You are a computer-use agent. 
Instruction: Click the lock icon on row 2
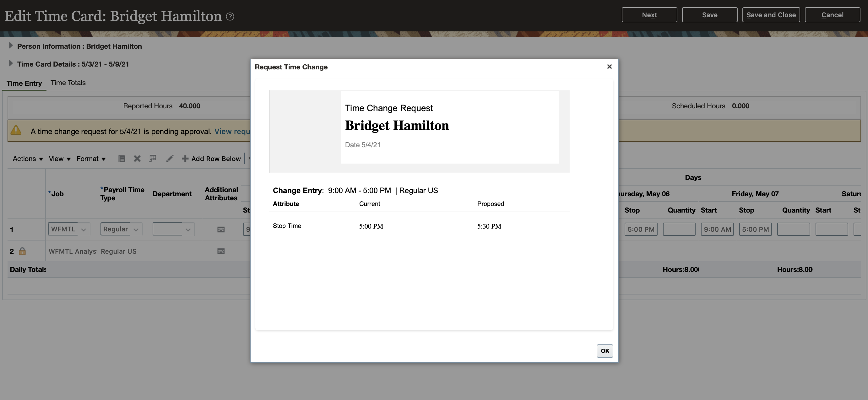[x=22, y=251]
